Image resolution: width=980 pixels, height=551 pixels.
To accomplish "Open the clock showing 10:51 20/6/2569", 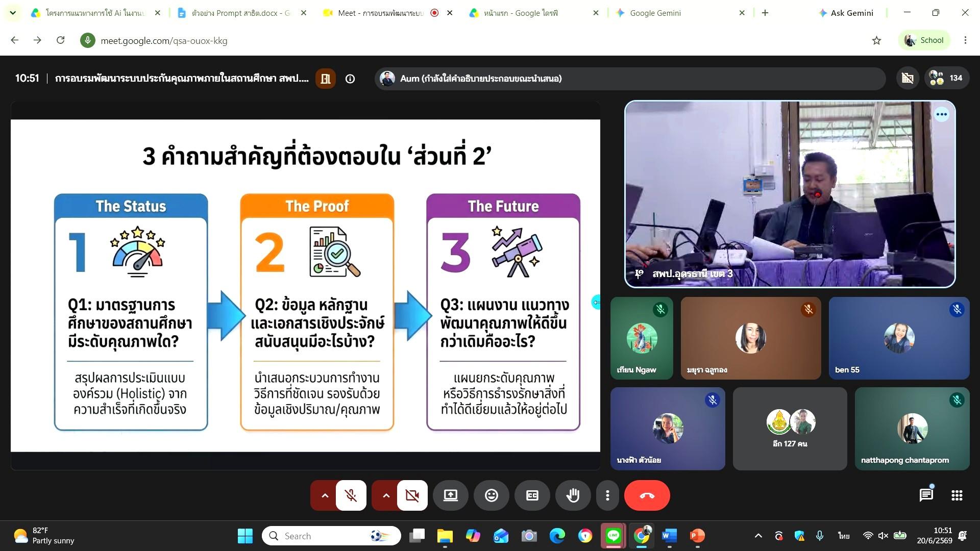I will point(934,536).
